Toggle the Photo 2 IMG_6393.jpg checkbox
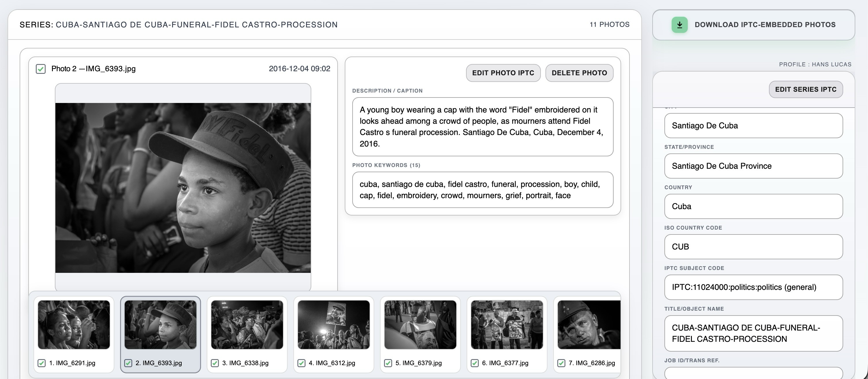Screen dimensions: 868x379 pyautogui.click(x=41, y=69)
